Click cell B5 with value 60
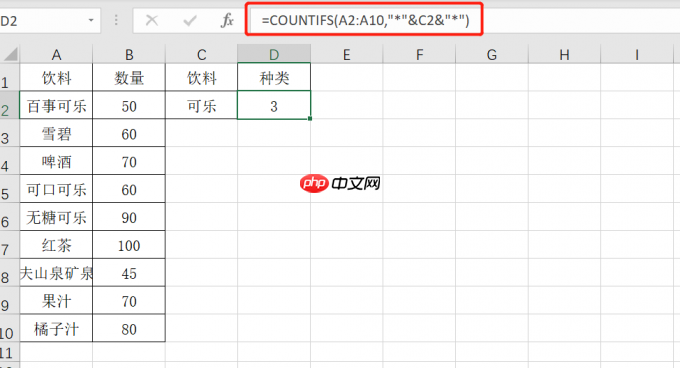 pos(129,189)
